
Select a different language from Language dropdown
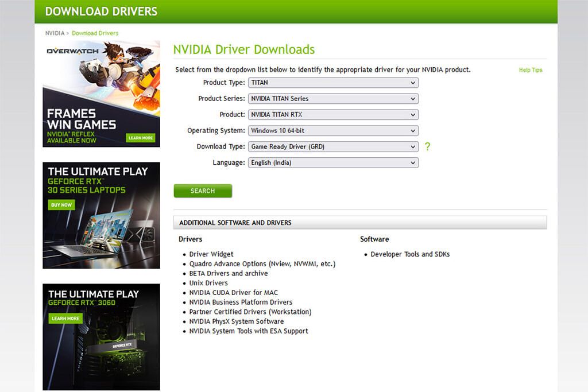tap(333, 163)
